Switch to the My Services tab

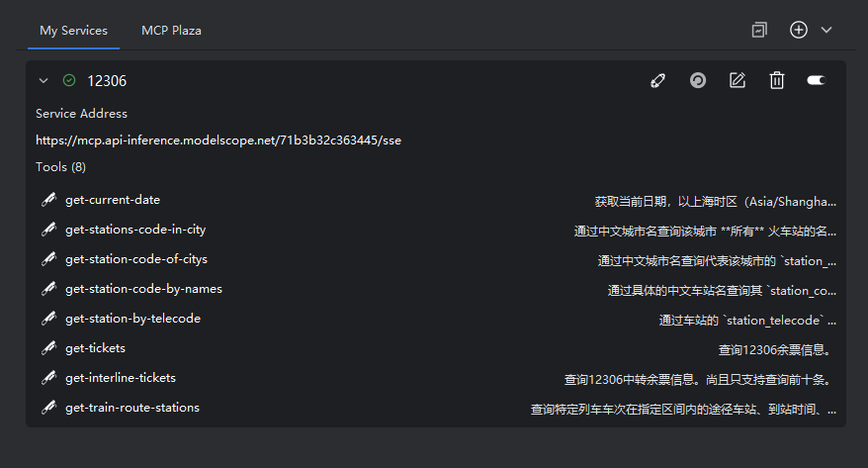[x=73, y=31]
